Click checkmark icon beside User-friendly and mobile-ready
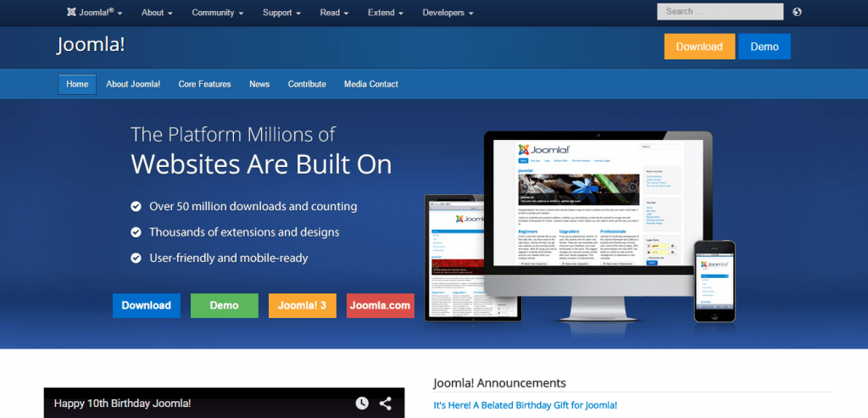The height and width of the screenshot is (418, 868). point(136,258)
